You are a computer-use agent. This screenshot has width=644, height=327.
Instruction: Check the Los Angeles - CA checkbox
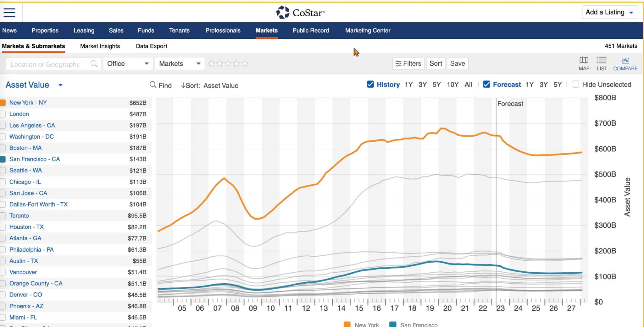(x=3, y=125)
